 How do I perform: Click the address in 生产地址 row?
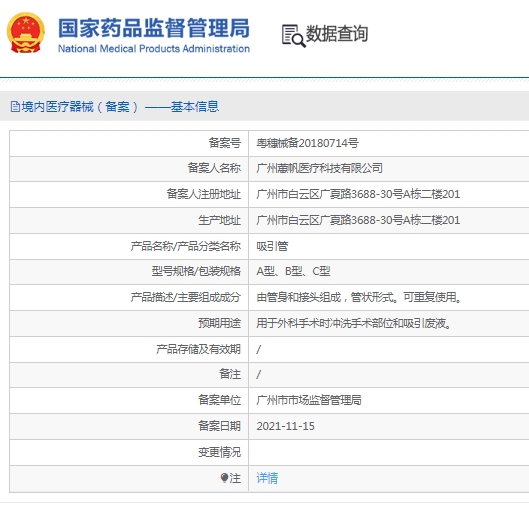(358, 220)
